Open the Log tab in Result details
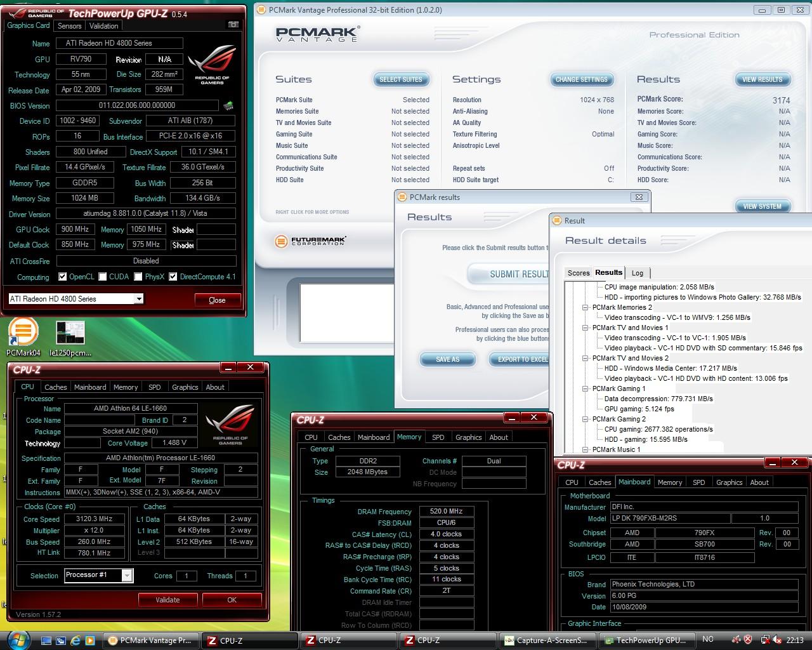812x650 pixels. pos(638,273)
